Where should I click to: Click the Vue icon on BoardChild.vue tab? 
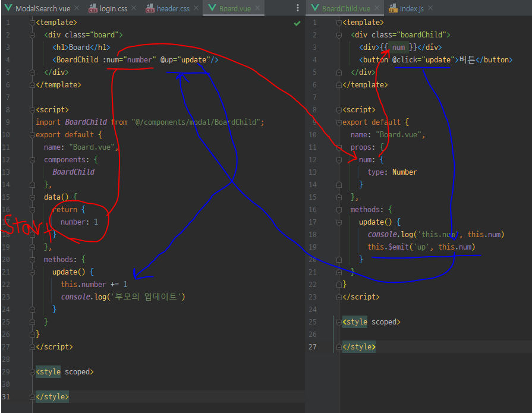315,8
